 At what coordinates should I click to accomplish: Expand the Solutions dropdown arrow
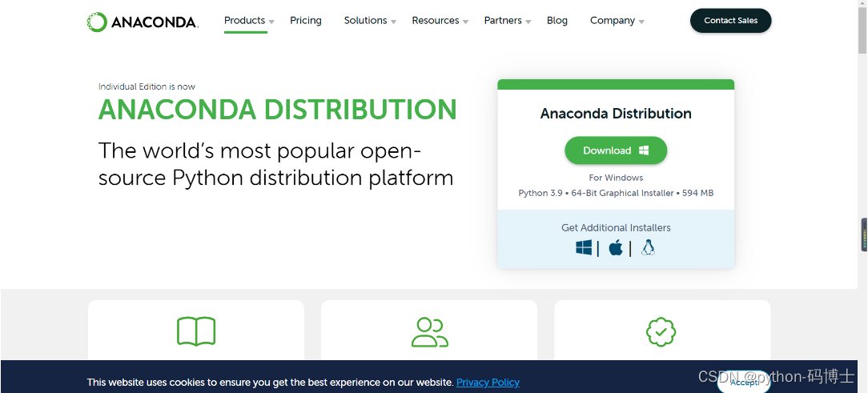393,22
